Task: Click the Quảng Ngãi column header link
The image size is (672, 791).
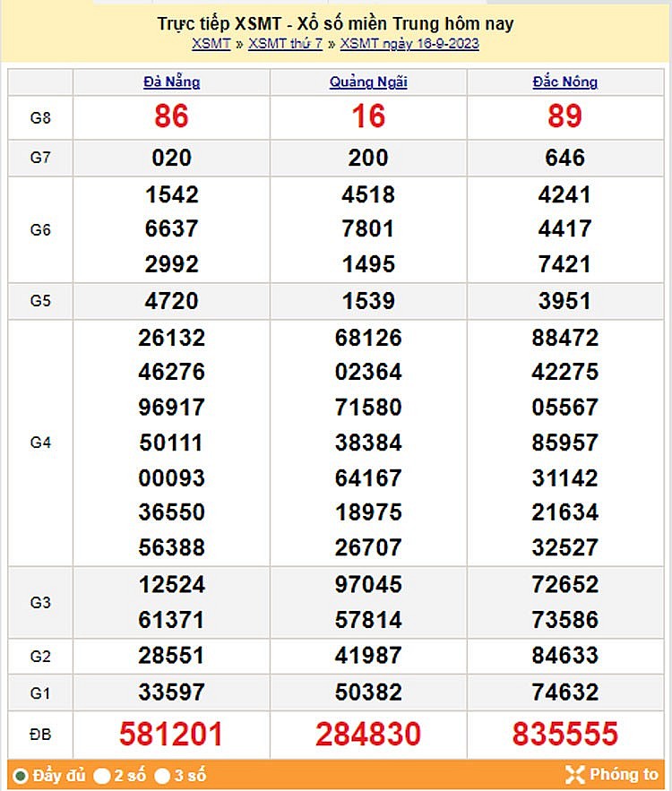Action: [368, 82]
